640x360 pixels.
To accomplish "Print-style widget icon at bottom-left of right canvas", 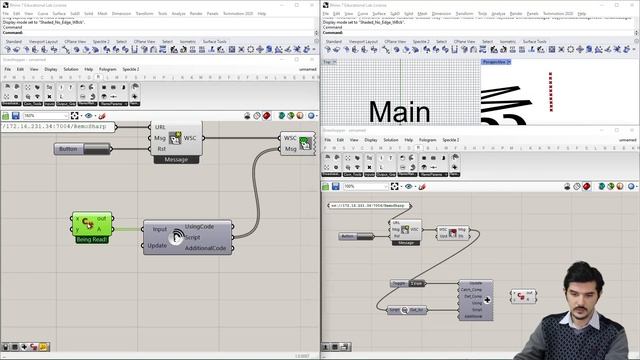I will pyautogui.click(x=344, y=347).
